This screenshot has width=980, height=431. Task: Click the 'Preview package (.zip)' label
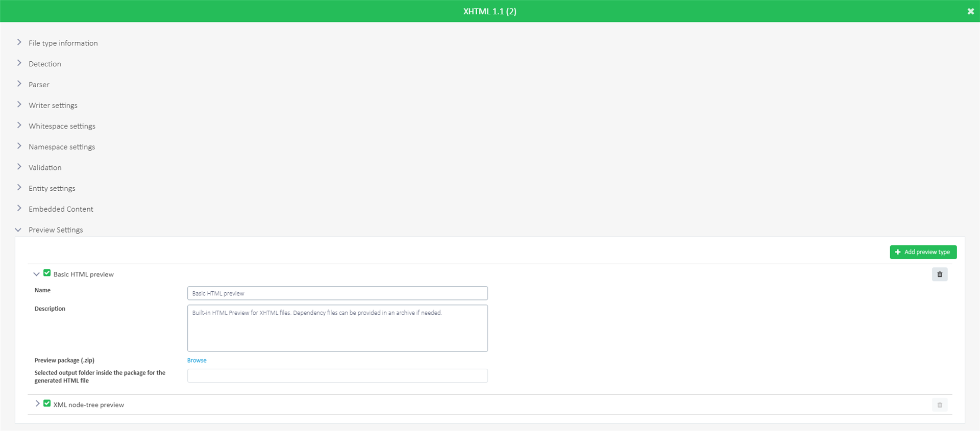pyautogui.click(x=64, y=360)
